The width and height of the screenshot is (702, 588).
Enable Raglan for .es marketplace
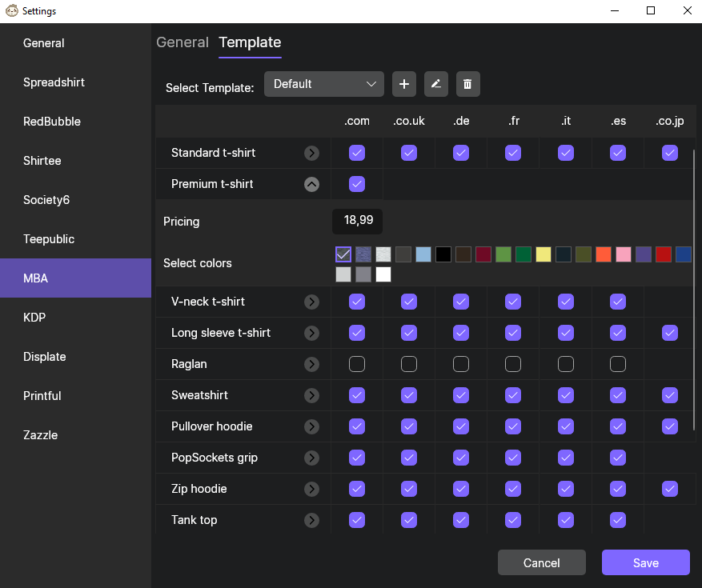tap(618, 364)
